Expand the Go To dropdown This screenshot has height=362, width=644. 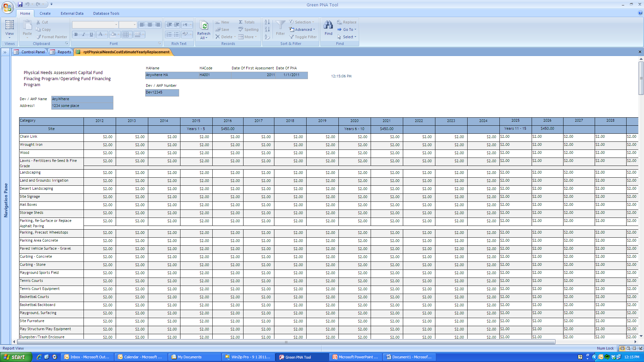347,29
